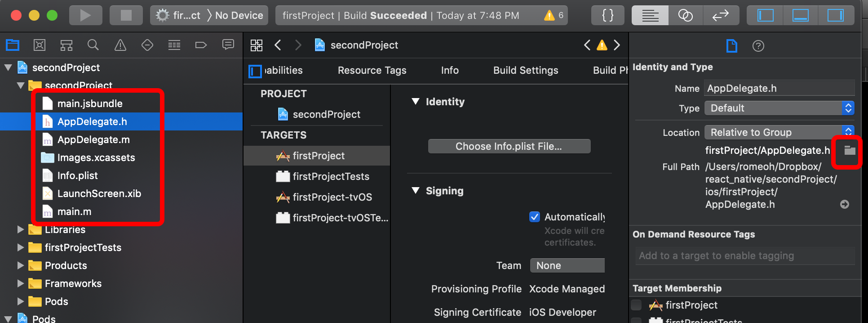Click the Name field showing AppDelegate.h
The height and width of the screenshot is (323, 868).
point(779,88)
